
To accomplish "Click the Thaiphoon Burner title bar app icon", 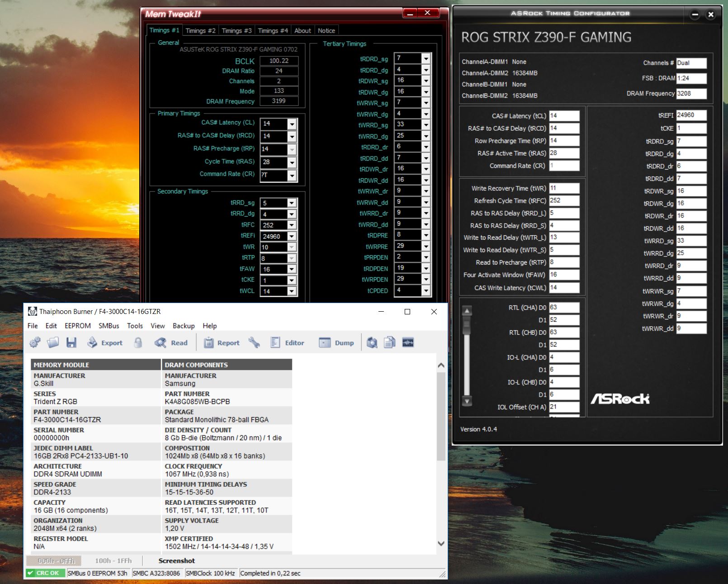I will coord(33,311).
